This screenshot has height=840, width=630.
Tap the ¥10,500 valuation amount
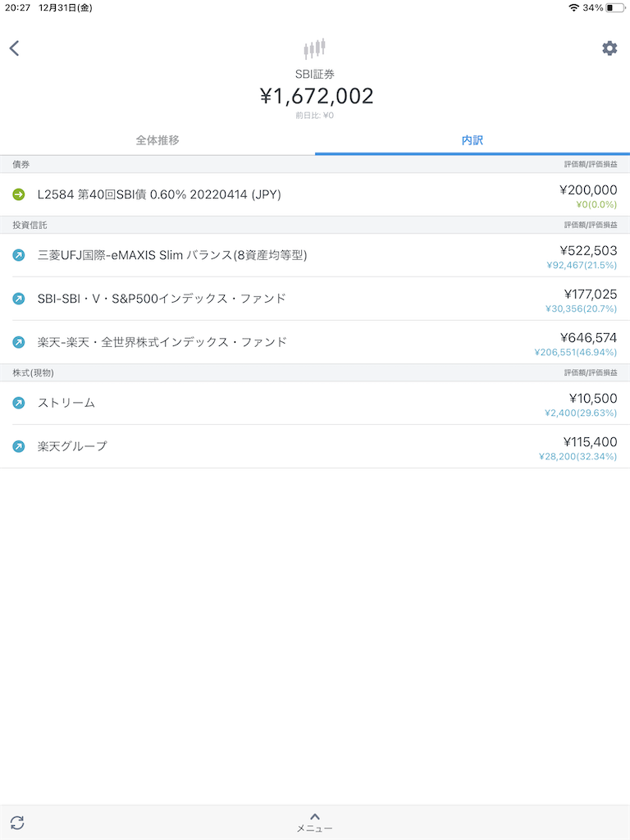593,398
